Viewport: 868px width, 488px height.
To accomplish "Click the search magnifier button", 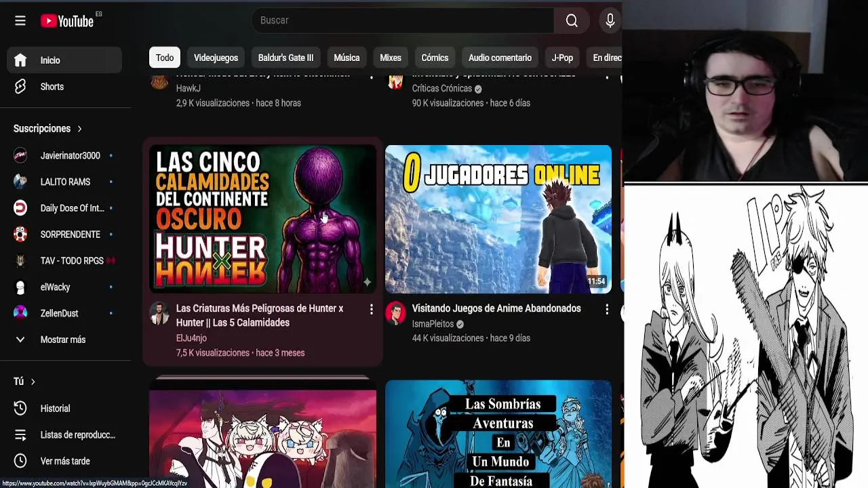I will (572, 21).
